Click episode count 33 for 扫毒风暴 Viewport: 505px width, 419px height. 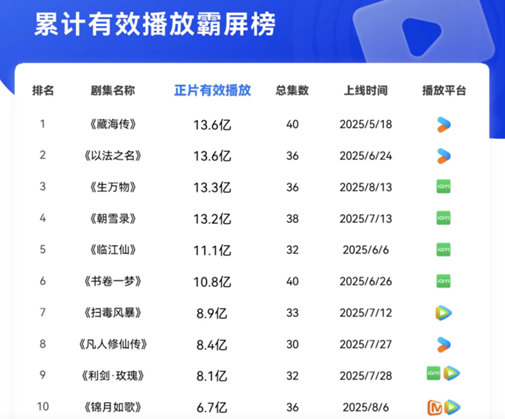[292, 313]
